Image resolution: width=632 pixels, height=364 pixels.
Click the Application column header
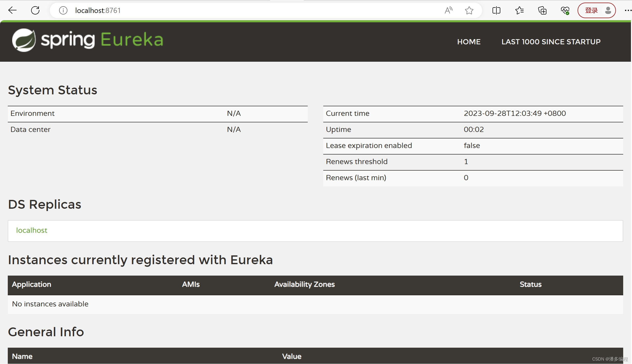31,284
